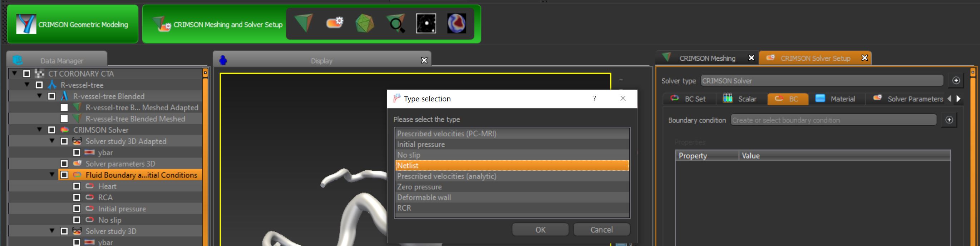Choose RCR type
Viewport: 980px width, 246px height.
tap(512, 208)
